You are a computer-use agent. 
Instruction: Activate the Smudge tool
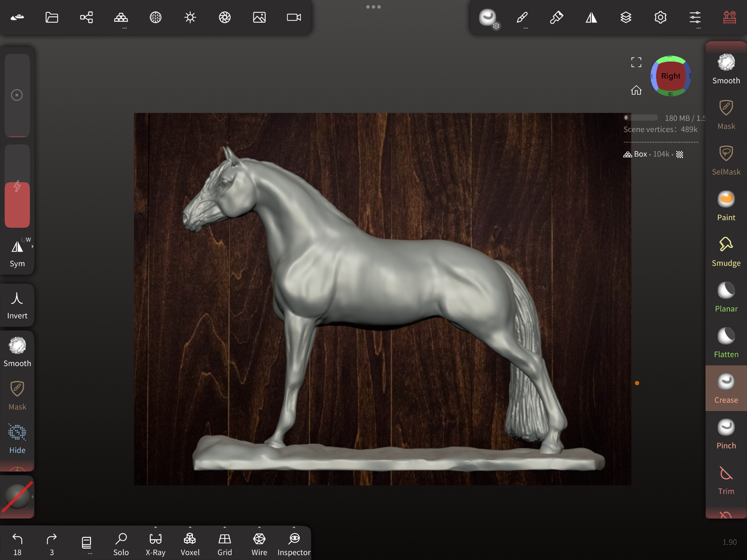(x=726, y=252)
